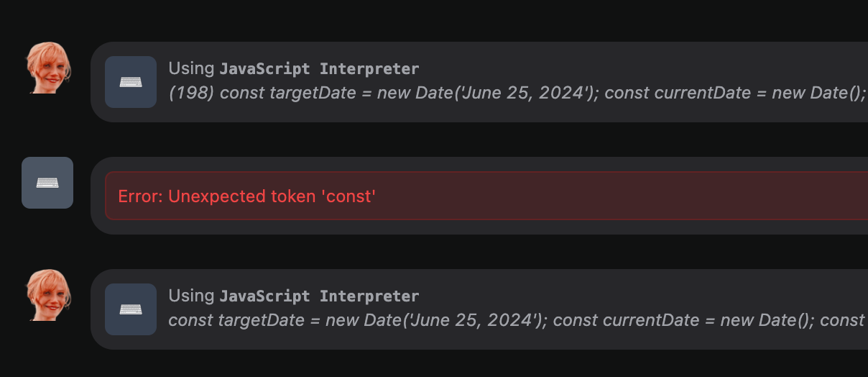Click bold 'JavaScript Interpreter' label in last message
This screenshot has height=377, width=868.
click(319, 296)
